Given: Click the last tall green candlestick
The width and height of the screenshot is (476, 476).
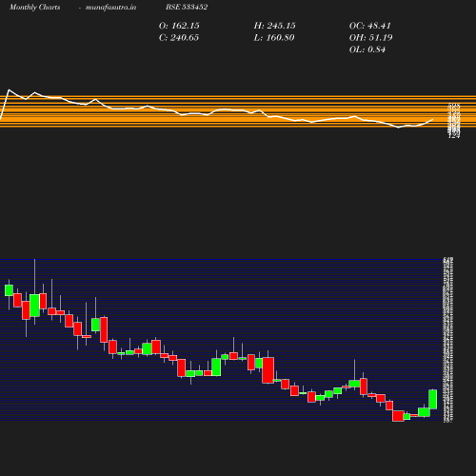Looking at the screenshot, I should (433, 399).
